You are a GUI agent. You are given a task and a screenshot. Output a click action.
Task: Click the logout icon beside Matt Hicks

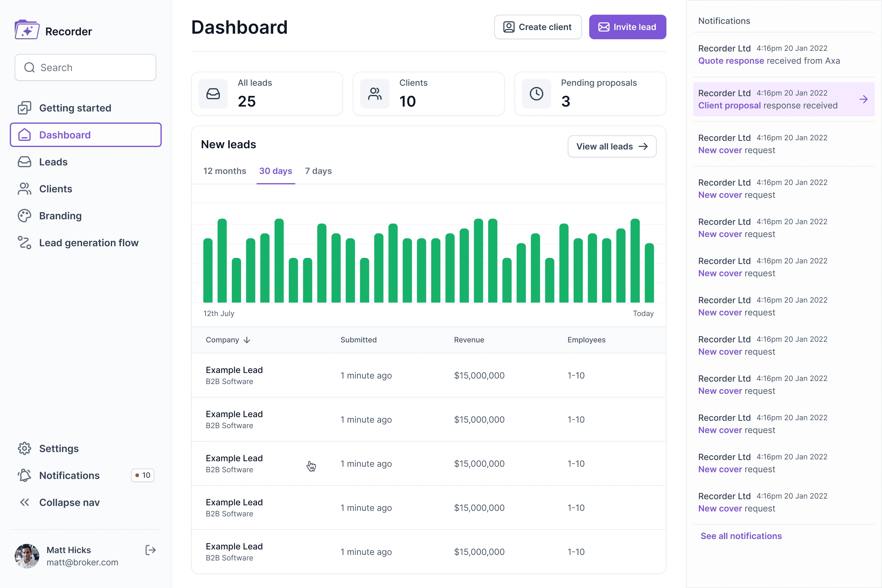(150, 550)
